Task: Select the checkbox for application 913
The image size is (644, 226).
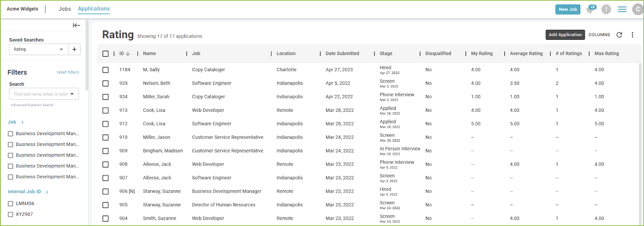Action: [105, 111]
